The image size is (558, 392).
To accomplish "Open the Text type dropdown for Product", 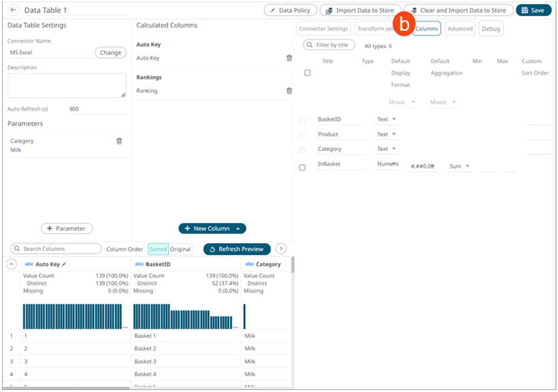I will click(394, 134).
